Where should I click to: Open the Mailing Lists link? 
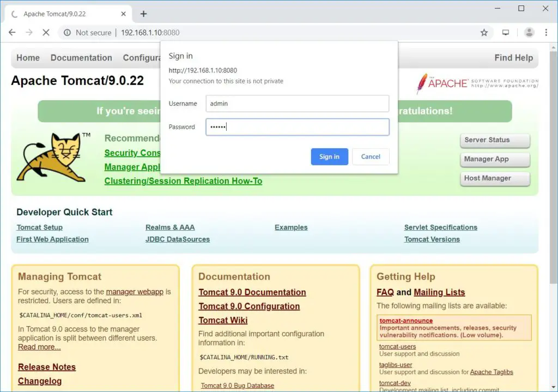pyautogui.click(x=440, y=292)
